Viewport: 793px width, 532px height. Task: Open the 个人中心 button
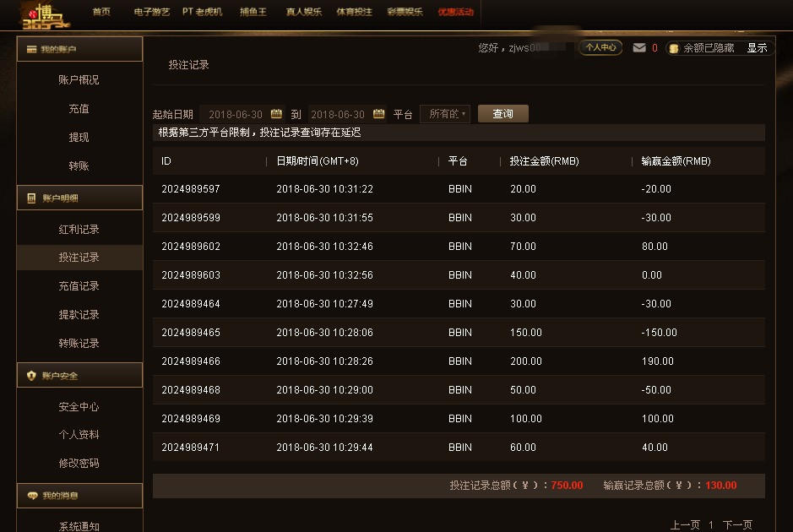click(x=600, y=48)
